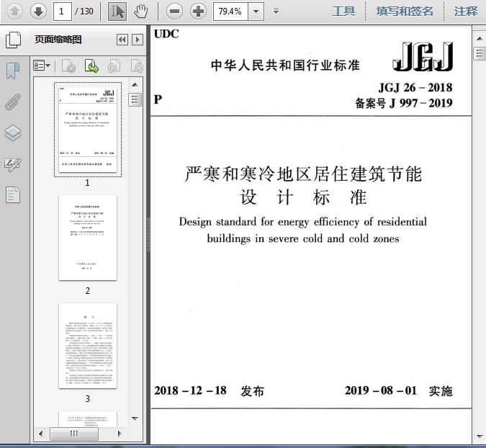This screenshot has height=448, width=486.
Task: Click thumbnail panel scroll right arrow
Action: 120,434
